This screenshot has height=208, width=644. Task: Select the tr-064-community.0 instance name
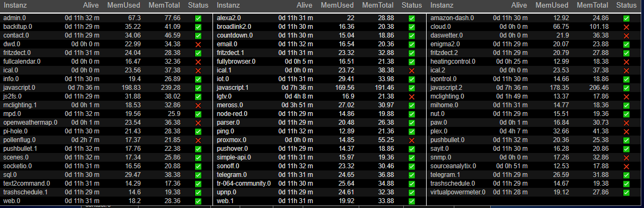click(244, 183)
